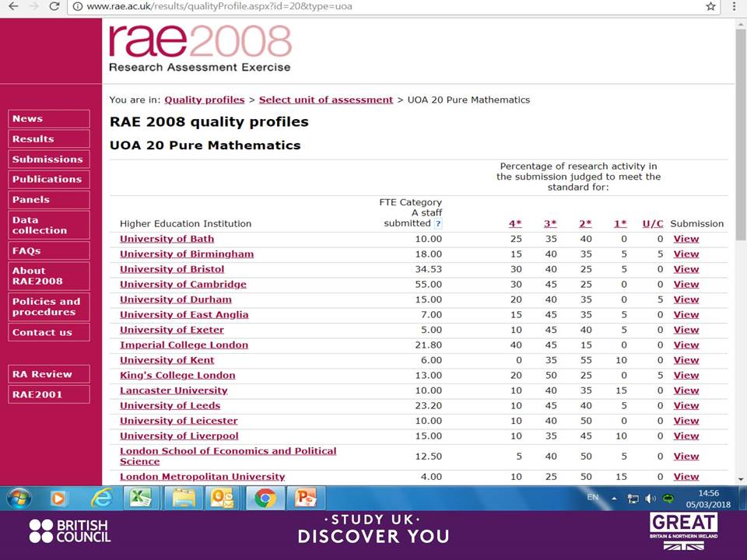Image resolution: width=747 pixels, height=560 pixels.
Task: Switch to Chrome on the taskbar
Action: [265, 499]
